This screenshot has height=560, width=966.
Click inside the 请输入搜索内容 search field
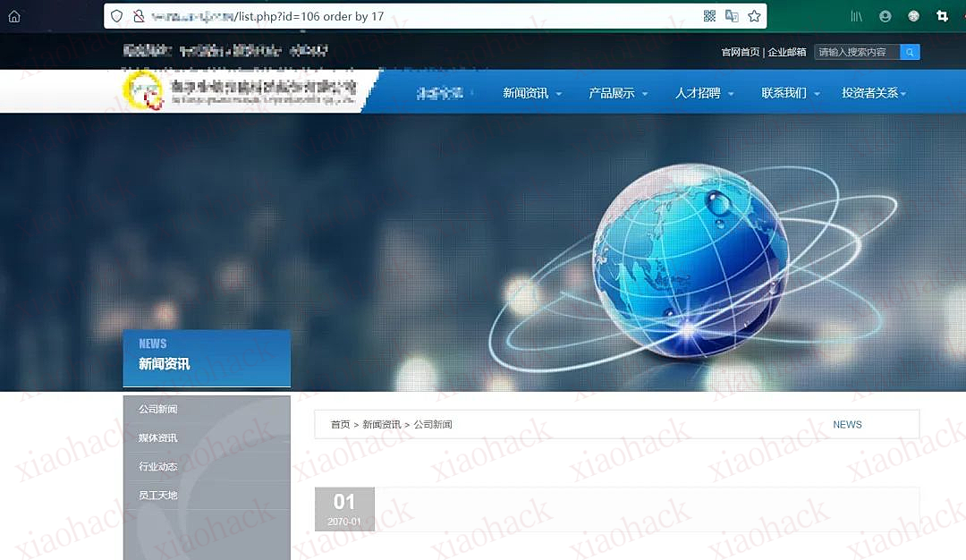pyautogui.click(x=854, y=51)
